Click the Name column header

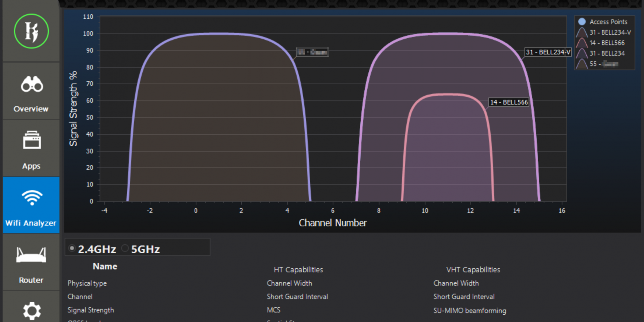105,266
